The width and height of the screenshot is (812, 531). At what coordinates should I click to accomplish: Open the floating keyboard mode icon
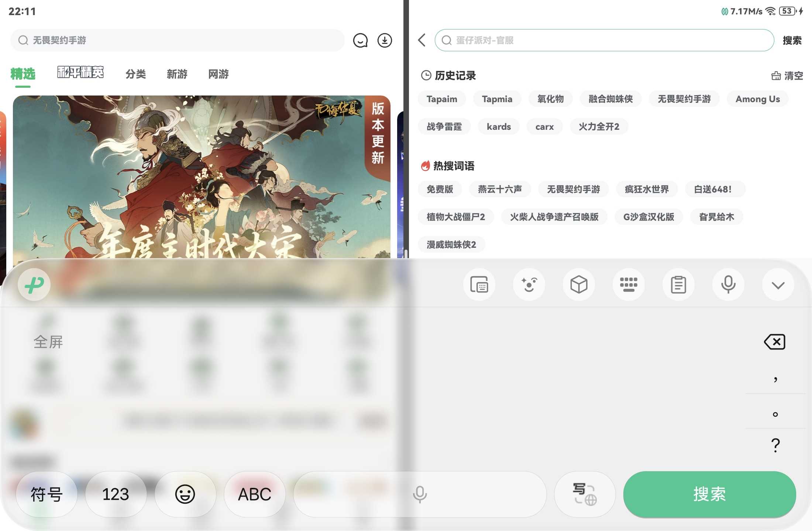coord(479,285)
